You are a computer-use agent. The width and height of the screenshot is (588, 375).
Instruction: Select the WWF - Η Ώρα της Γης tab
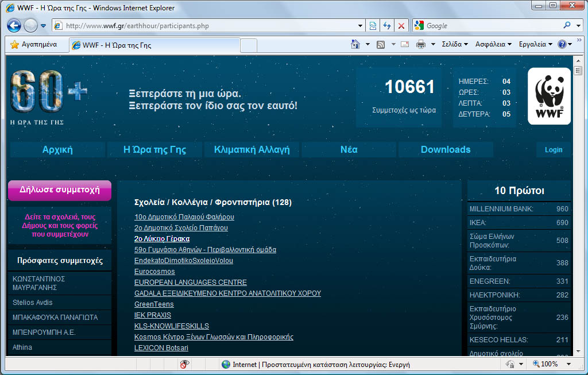[x=154, y=45]
